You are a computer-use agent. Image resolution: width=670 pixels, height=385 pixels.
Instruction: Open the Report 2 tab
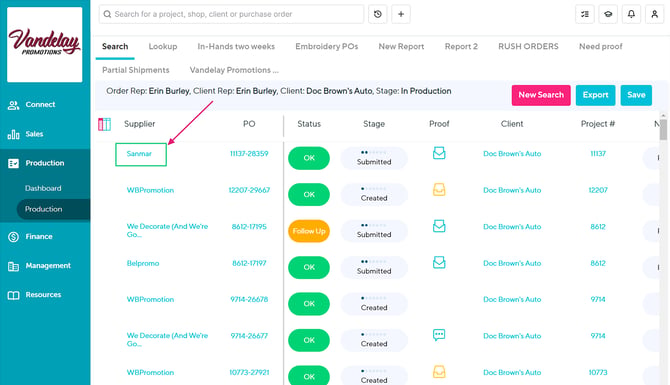point(461,47)
